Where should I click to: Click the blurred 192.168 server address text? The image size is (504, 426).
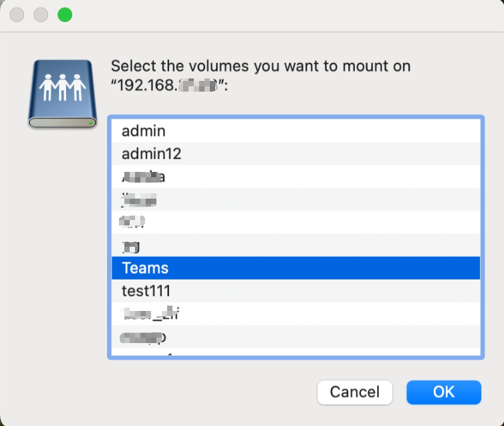(x=170, y=86)
